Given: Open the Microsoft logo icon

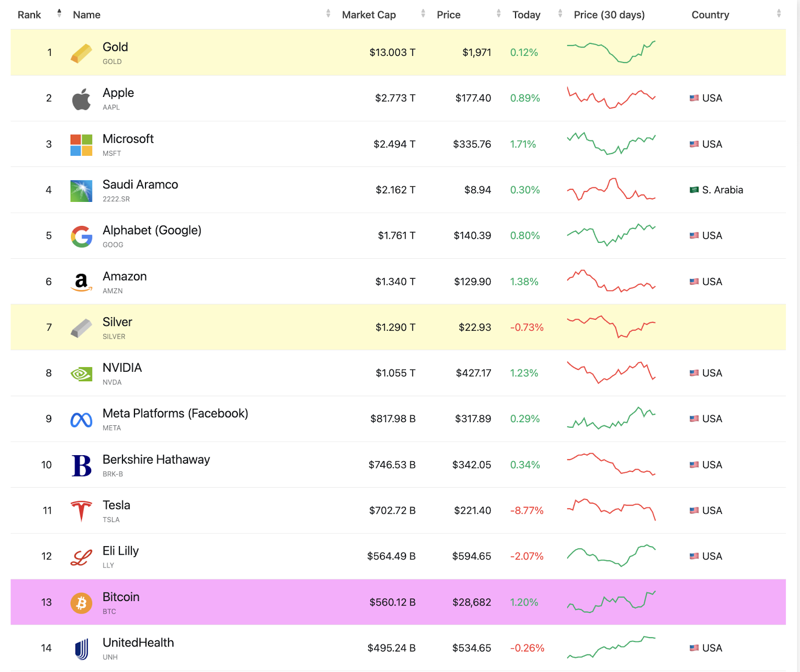Looking at the screenshot, I should pyautogui.click(x=81, y=145).
